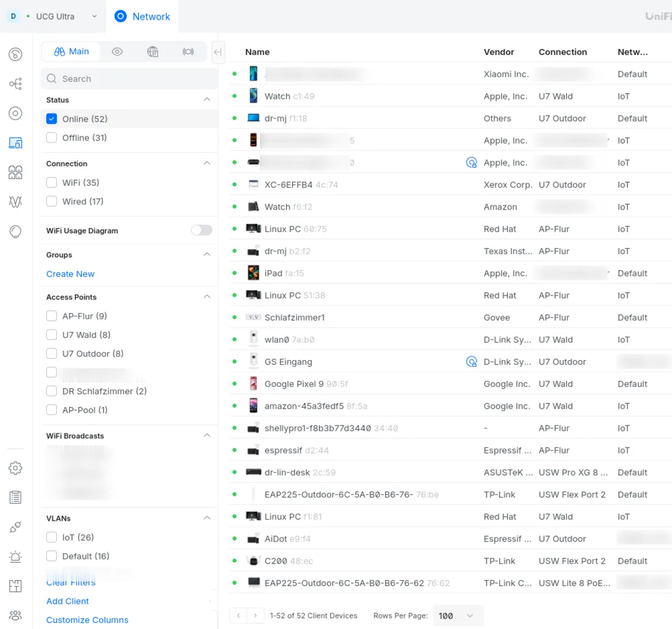This screenshot has height=629, width=672.
Task: Sort by Connection column header
Action: pos(563,52)
